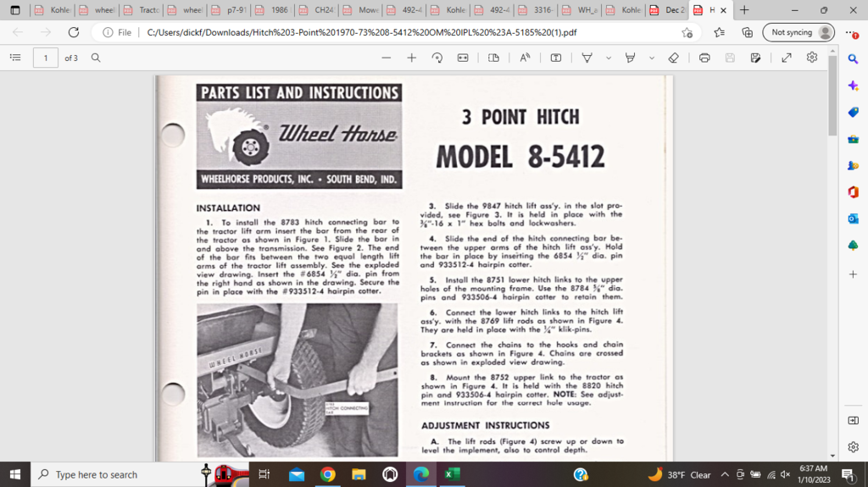
Task: Switch to the Tracto tab
Action: pos(143,10)
